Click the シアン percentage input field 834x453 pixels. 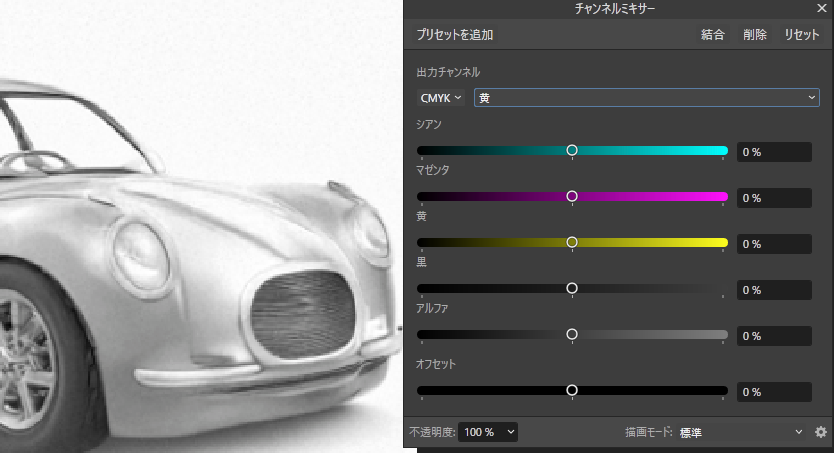774,152
